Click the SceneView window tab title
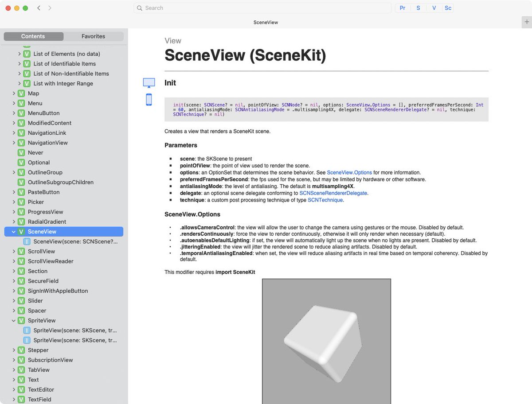Screen dimensions: 532x404 [x=266, y=22]
